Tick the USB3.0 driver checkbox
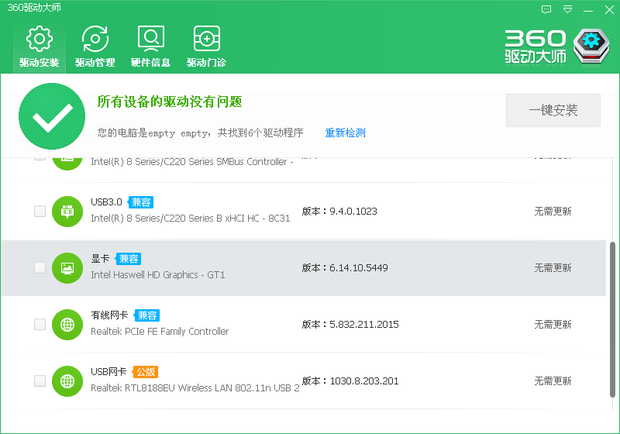Image resolution: width=620 pixels, height=434 pixels. [x=40, y=211]
